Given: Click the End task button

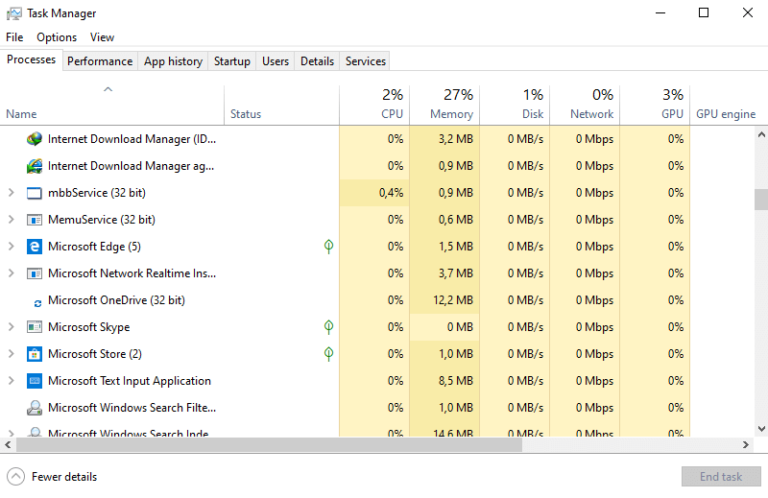Looking at the screenshot, I should (x=720, y=476).
